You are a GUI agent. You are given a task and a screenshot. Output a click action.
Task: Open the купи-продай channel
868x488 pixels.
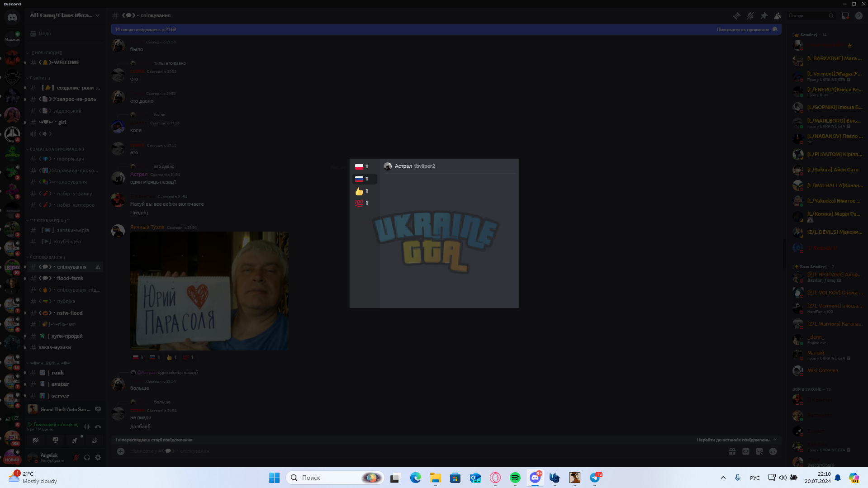[x=65, y=336]
